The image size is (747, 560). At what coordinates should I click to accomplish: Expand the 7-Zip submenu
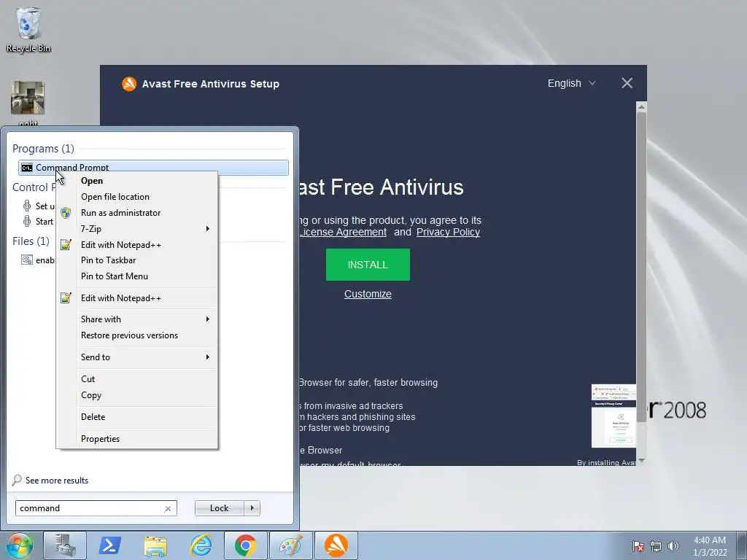pos(136,229)
